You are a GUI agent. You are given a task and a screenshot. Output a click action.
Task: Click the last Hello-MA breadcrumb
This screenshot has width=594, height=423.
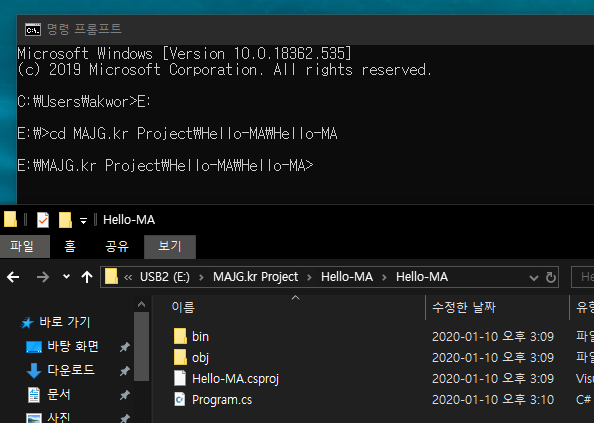[x=422, y=277]
